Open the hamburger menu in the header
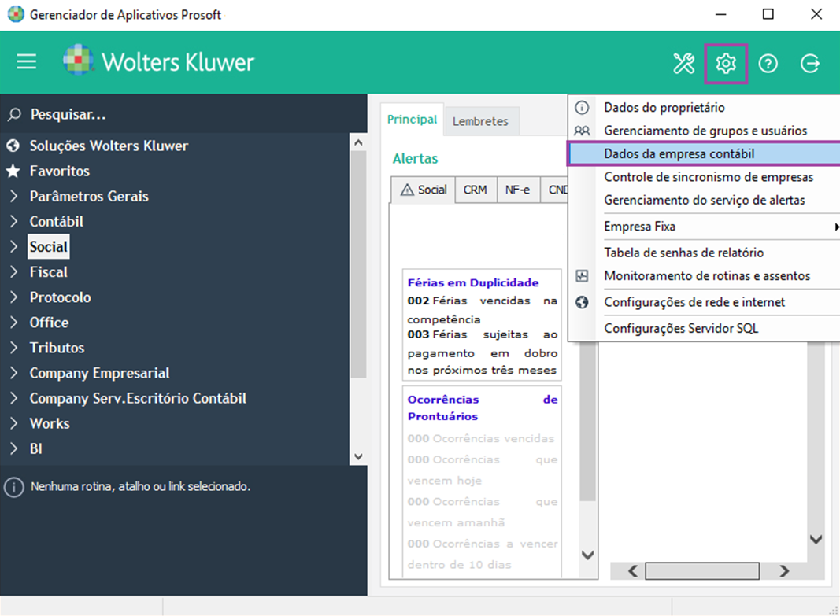Viewport: 840px width, 616px height. [x=26, y=62]
